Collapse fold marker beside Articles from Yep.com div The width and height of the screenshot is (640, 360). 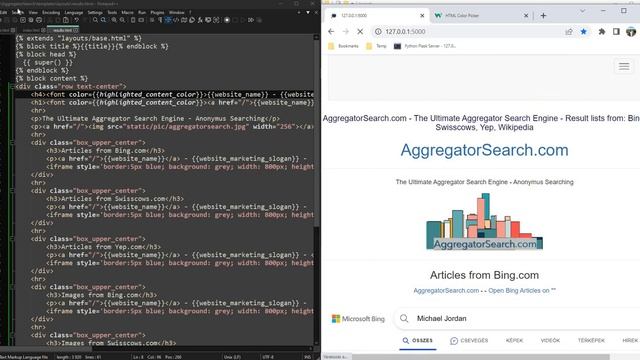[12, 239]
